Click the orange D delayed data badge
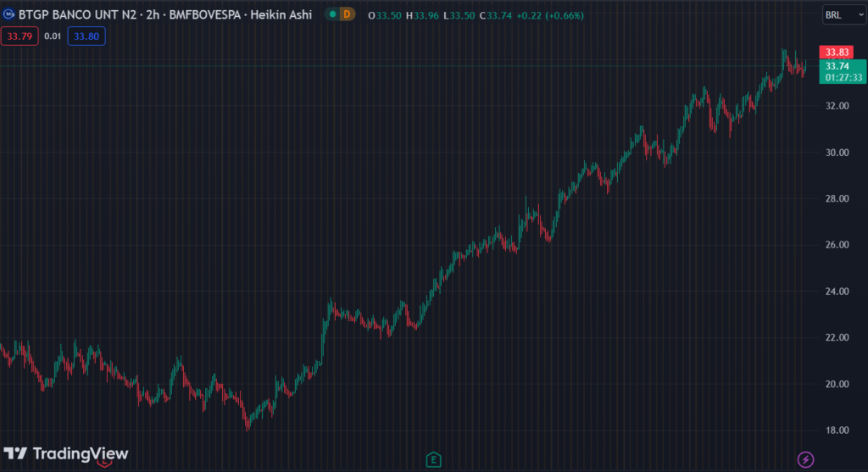Image resolution: width=868 pixels, height=472 pixels. 347,14
